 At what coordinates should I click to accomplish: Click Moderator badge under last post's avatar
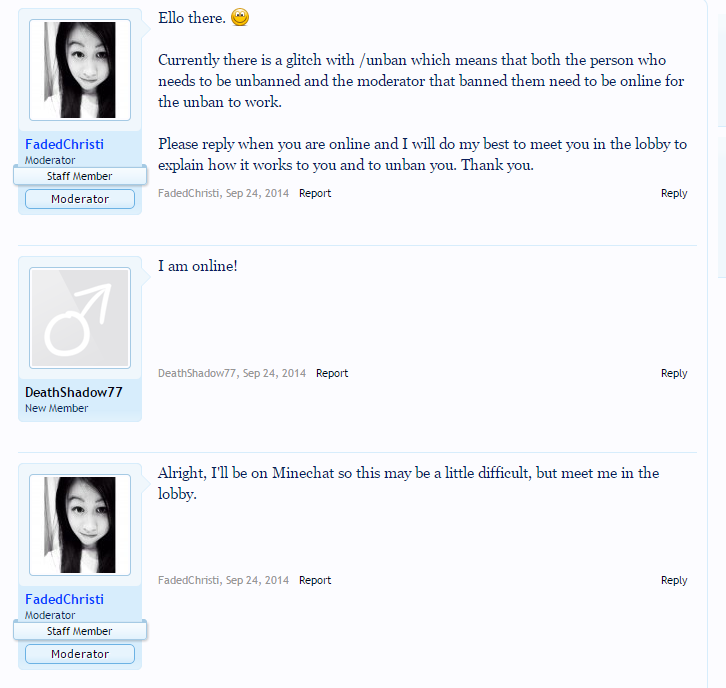[x=80, y=654]
